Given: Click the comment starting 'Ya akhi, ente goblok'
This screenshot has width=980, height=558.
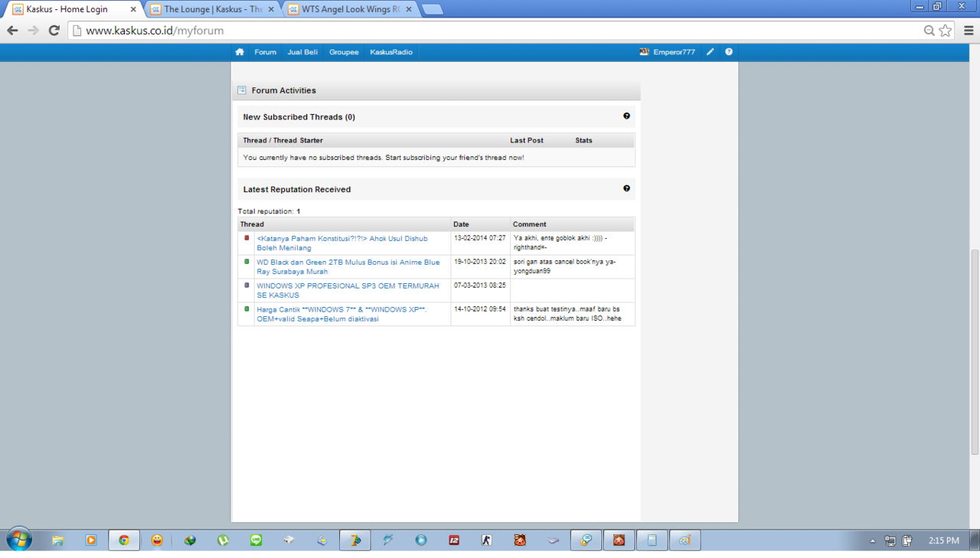Looking at the screenshot, I should (560, 243).
